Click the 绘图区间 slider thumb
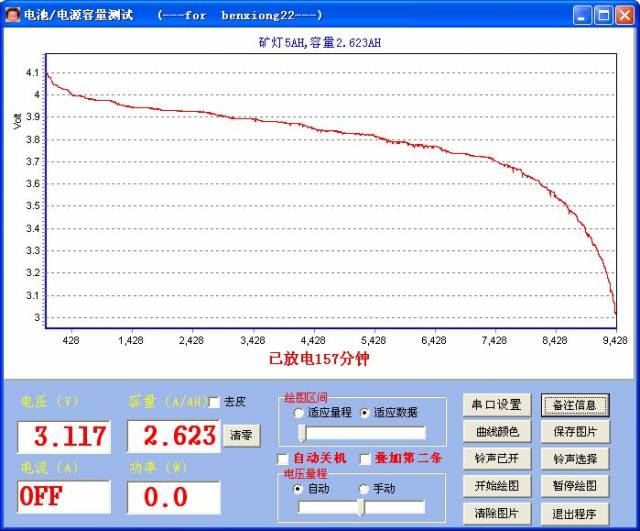640x531 pixels. [x=302, y=433]
